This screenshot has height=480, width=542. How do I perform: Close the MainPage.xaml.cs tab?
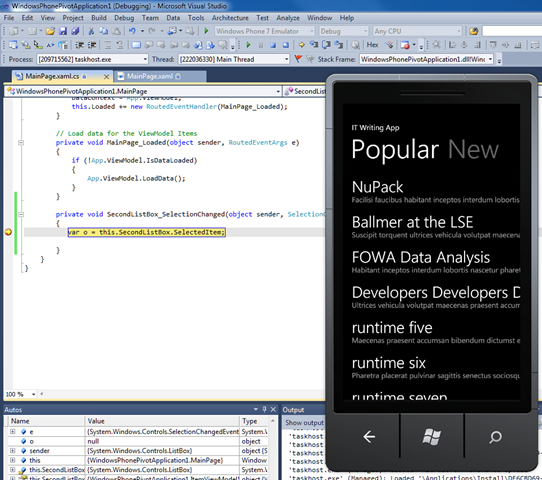point(106,77)
